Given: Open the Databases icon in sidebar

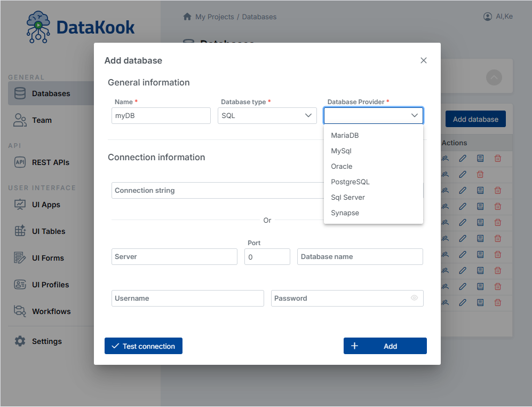Looking at the screenshot, I should coord(19,93).
